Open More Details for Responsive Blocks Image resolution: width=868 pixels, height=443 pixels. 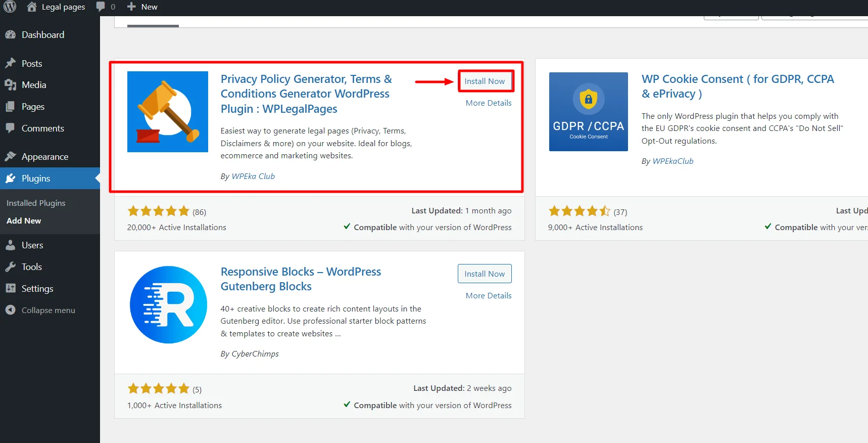[x=489, y=296]
